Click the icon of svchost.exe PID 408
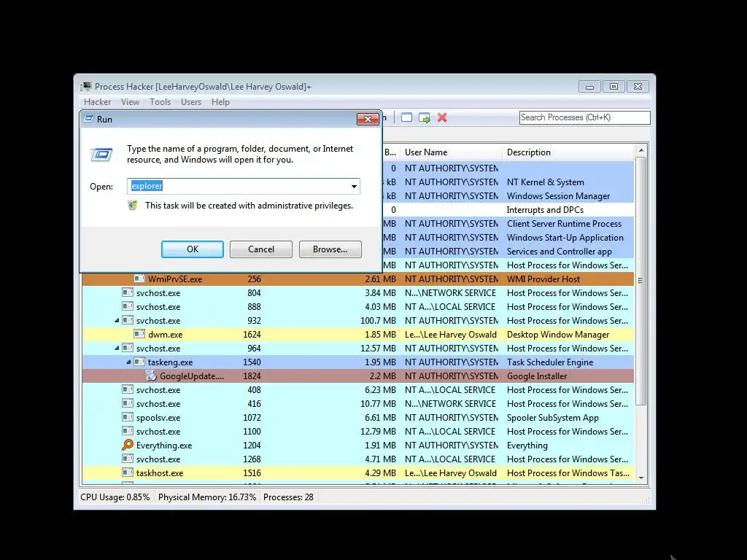 [x=127, y=389]
